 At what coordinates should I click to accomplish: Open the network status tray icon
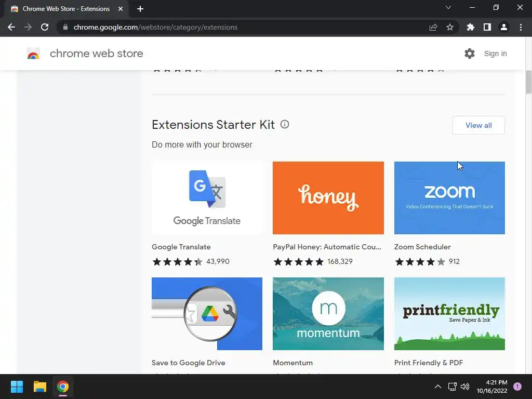[453, 387]
